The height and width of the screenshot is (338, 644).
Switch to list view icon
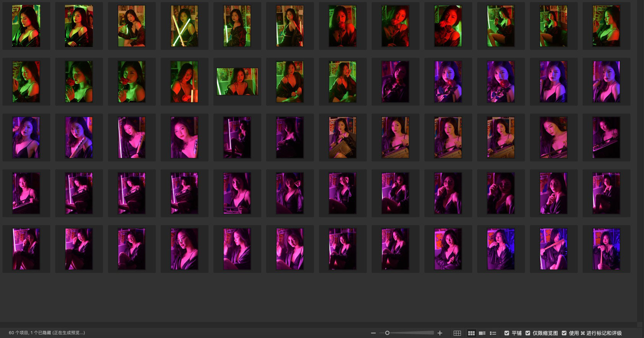tap(493, 333)
